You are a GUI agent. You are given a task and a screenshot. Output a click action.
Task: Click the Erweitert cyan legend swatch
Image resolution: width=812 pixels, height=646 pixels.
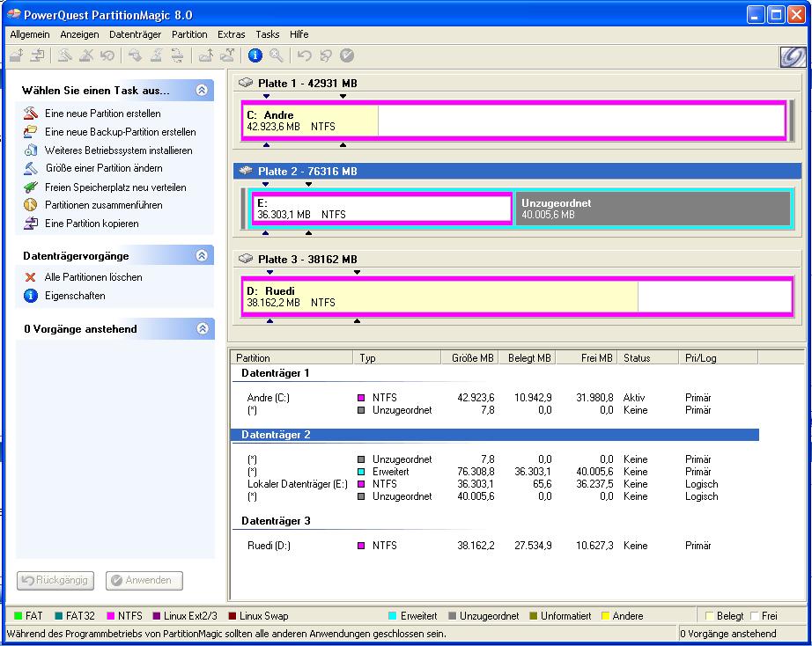tap(393, 616)
